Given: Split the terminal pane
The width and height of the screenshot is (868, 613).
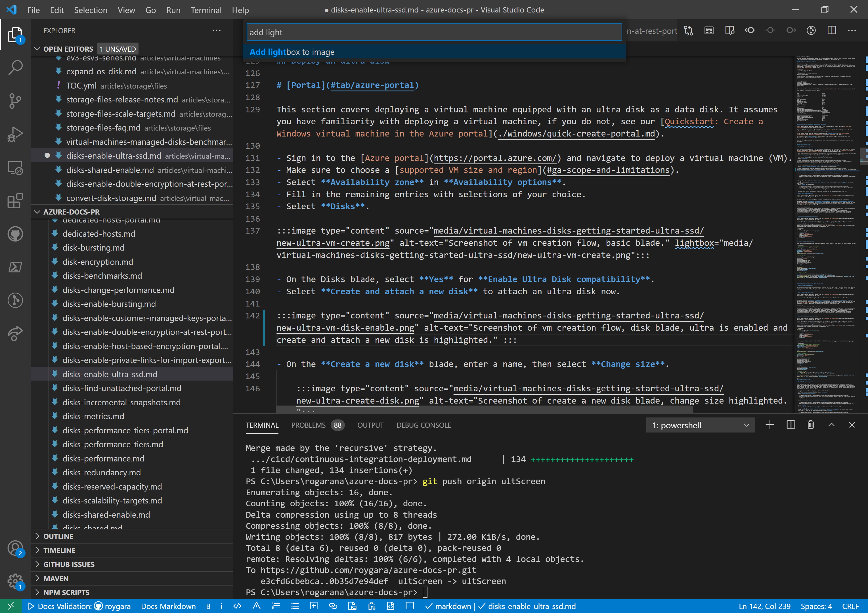Looking at the screenshot, I should (x=791, y=425).
